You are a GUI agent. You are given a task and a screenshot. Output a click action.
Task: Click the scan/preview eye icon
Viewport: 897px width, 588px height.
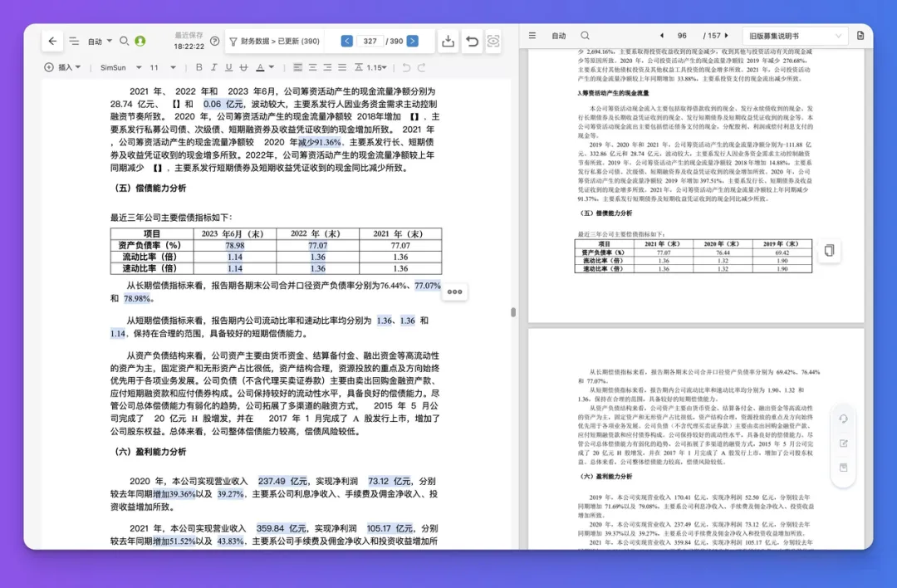point(493,42)
